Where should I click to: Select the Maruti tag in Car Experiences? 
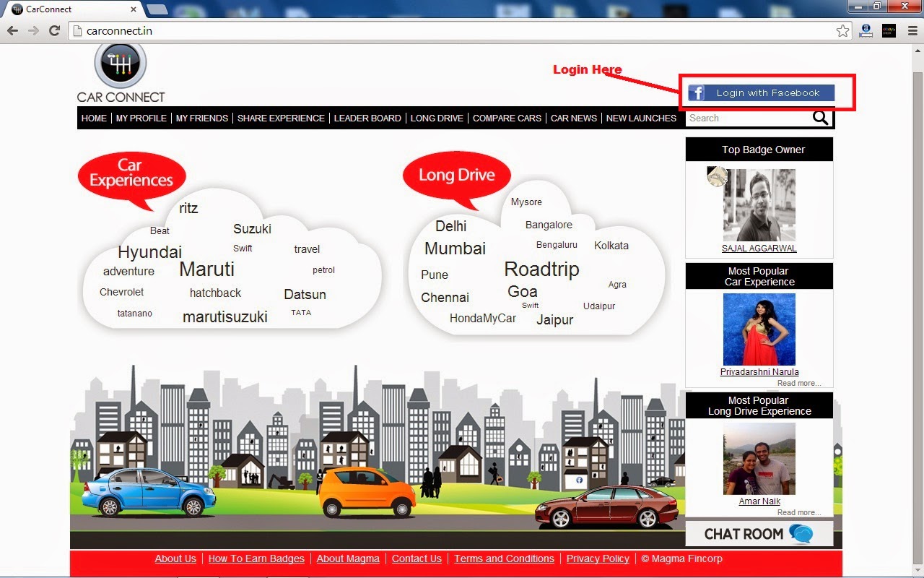click(206, 269)
